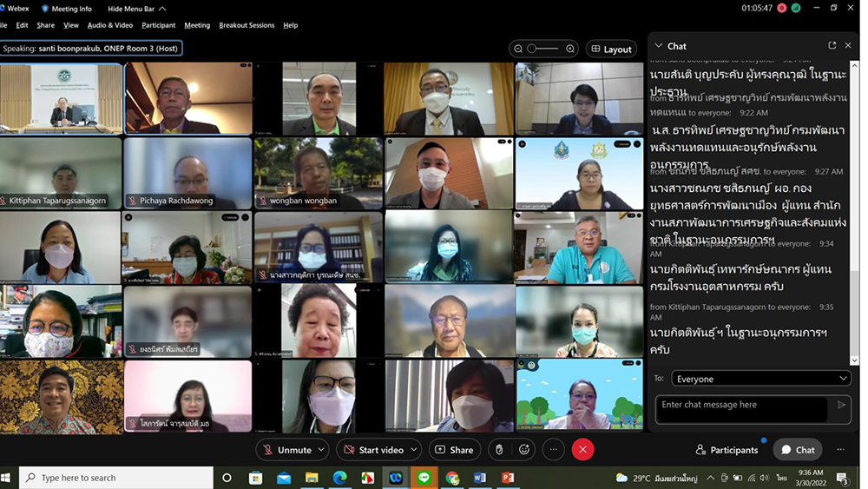Open panel options three-dots beside Chat button

coord(840,450)
